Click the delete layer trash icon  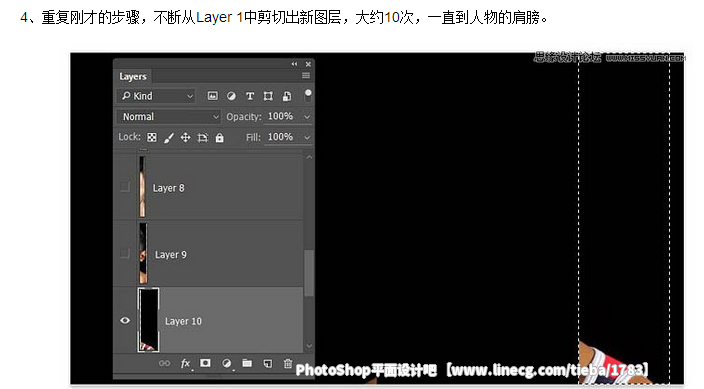click(x=288, y=363)
